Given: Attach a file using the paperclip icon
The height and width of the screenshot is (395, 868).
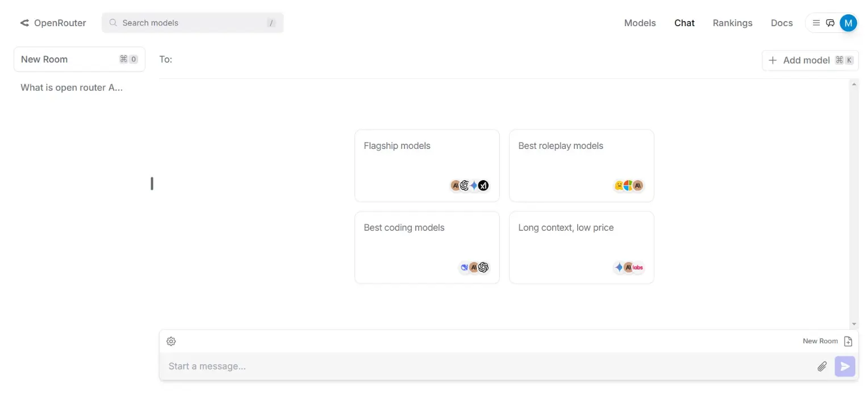Looking at the screenshot, I should (822, 366).
